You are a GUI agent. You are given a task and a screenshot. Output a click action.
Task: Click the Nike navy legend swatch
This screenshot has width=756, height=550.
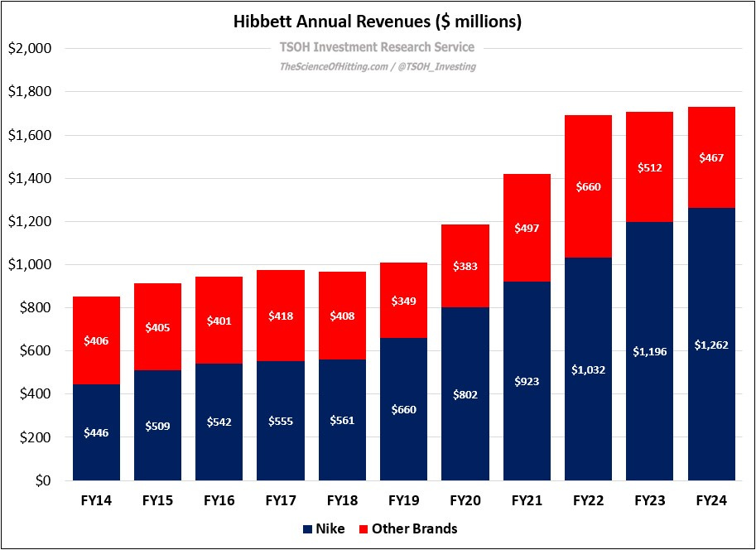point(307,529)
